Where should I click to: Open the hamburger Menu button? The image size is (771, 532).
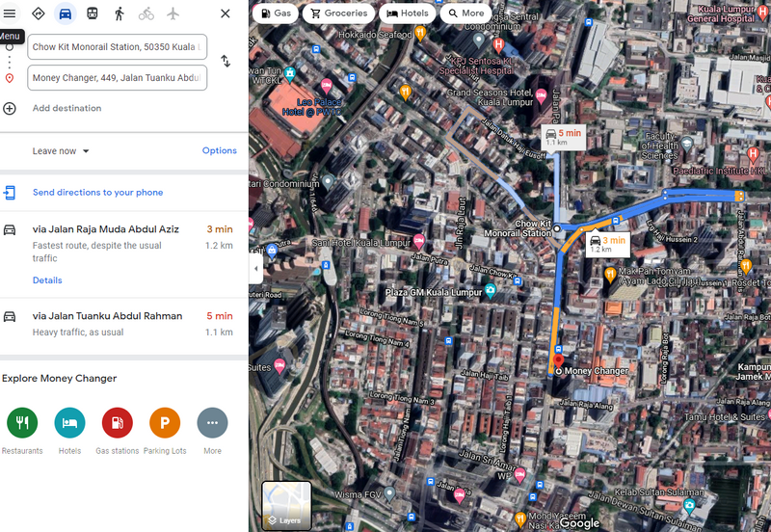coord(10,13)
